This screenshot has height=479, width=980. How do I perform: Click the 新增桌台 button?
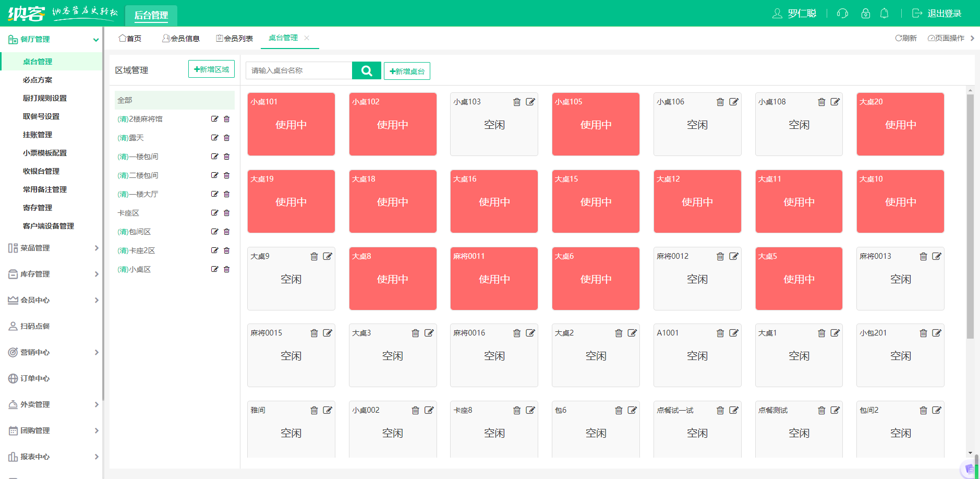[407, 70]
